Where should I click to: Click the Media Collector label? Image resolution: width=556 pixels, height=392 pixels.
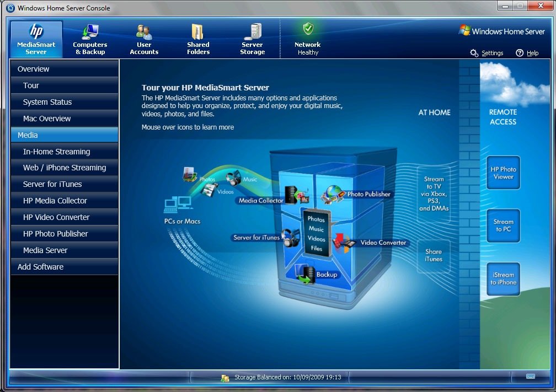coord(261,201)
